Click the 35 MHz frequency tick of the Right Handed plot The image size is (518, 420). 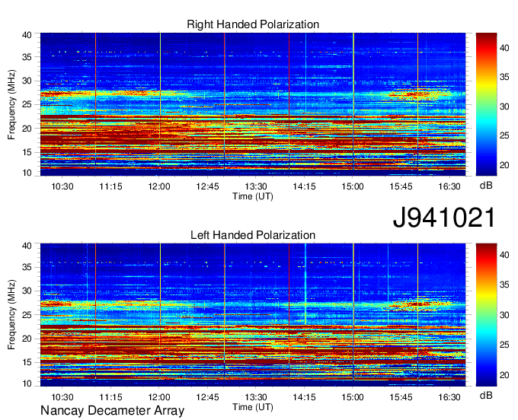pos(27,57)
